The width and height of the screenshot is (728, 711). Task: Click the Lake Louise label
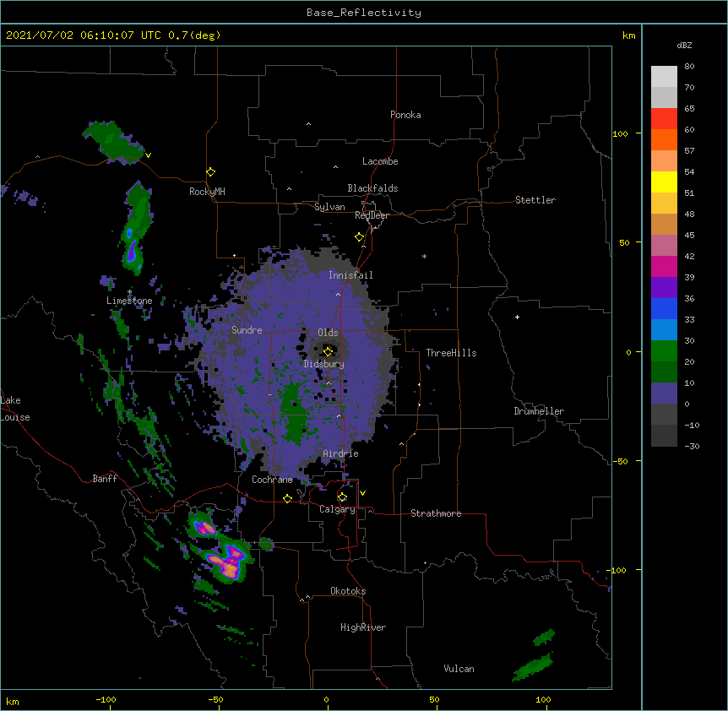pos(15,409)
